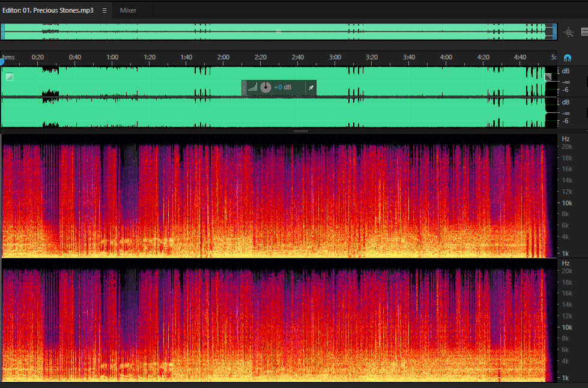The height and width of the screenshot is (388, 588).
Task: Click the Fade In handle on the waveform
Action: (x=10, y=77)
